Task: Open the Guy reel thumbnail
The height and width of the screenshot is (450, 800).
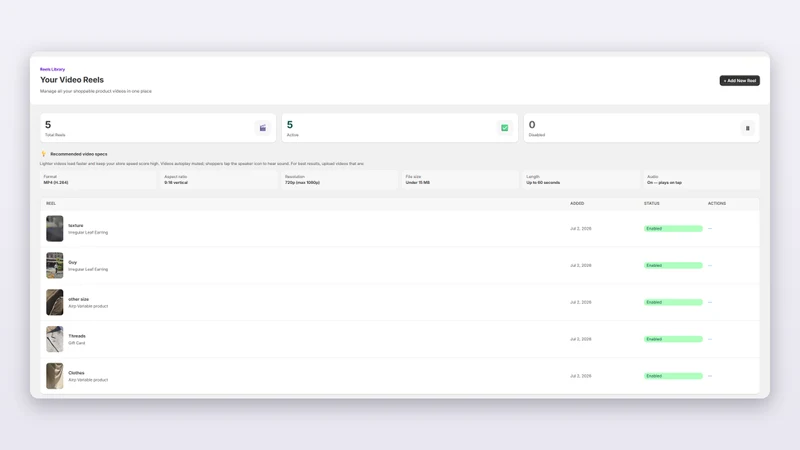Action: coord(55,265)
